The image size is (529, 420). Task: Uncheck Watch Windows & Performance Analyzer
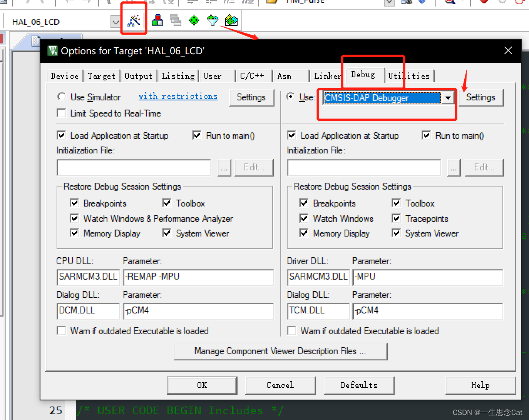[x=74, y=218]
